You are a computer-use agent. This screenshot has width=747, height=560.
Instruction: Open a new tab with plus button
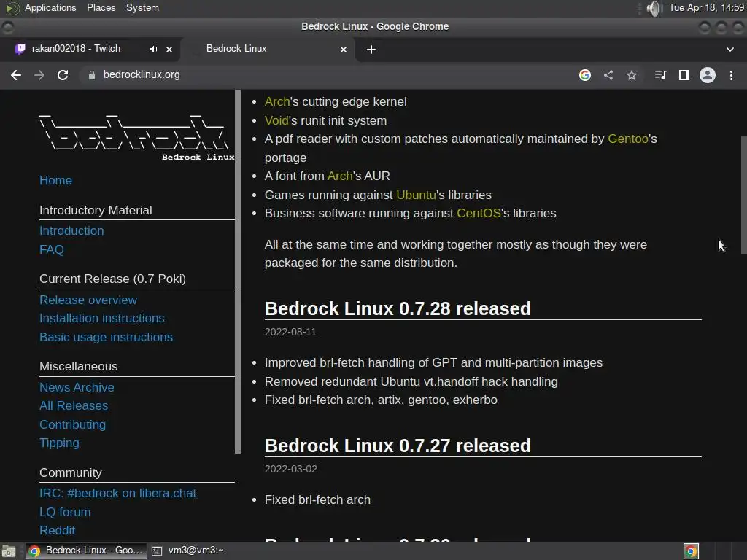(371, 50)
